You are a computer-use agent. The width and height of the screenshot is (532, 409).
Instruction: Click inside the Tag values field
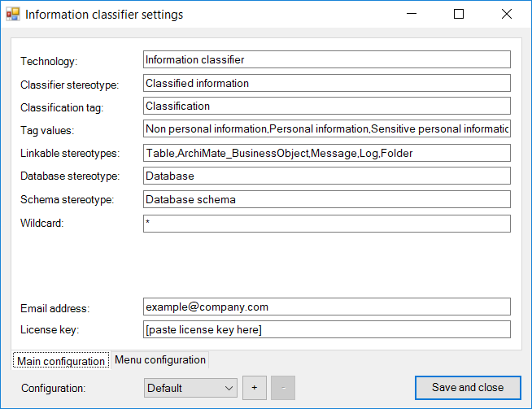point(326,129)
